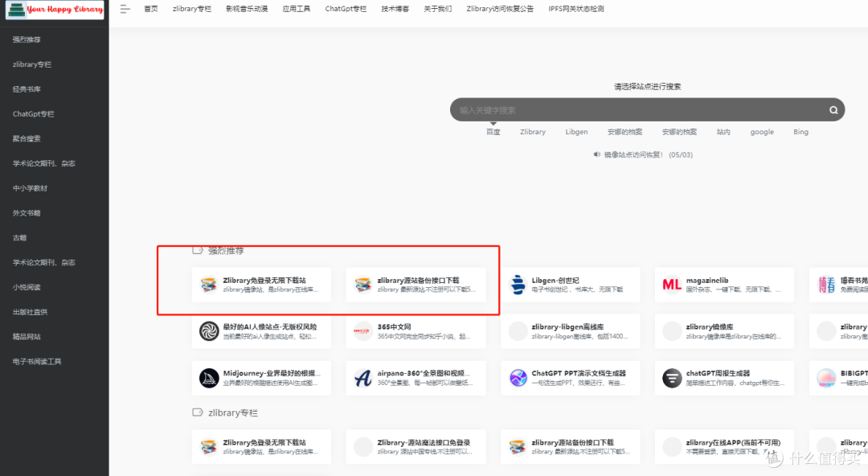Click the book icon of zlibrary源站备份接口下载 under 强烈推荐
868x476 pixels.
point(363,285)
